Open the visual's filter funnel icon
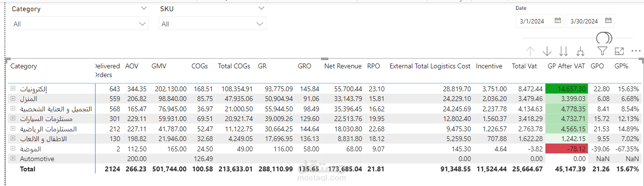Viewport: 644px width, 186px height. coord(603,51)
